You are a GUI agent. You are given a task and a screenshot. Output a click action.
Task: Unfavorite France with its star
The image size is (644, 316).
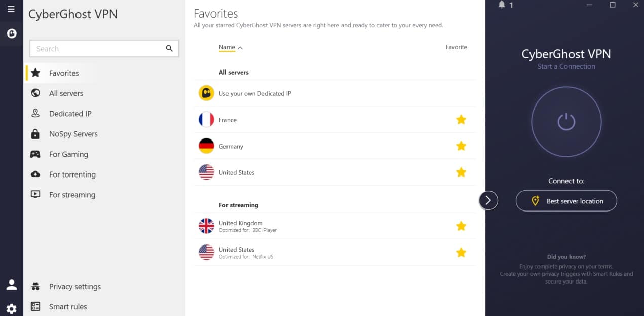point(461,120)
